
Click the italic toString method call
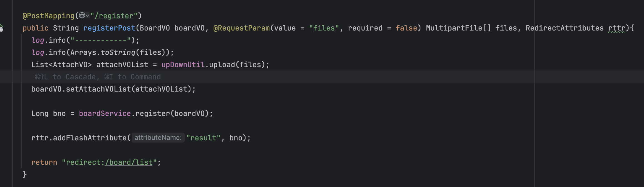pyautogui.click(x=118, y=52)
